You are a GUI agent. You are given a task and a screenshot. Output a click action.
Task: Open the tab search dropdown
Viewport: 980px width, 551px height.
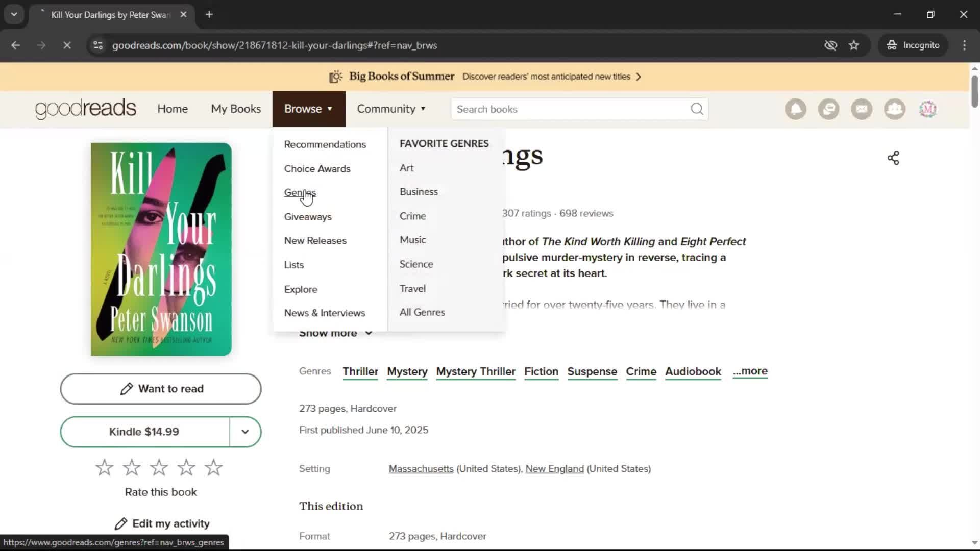point(14,14)
